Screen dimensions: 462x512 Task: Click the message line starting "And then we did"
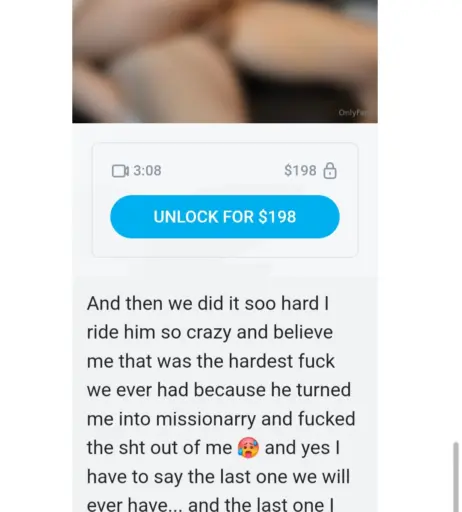coord(208,303)
